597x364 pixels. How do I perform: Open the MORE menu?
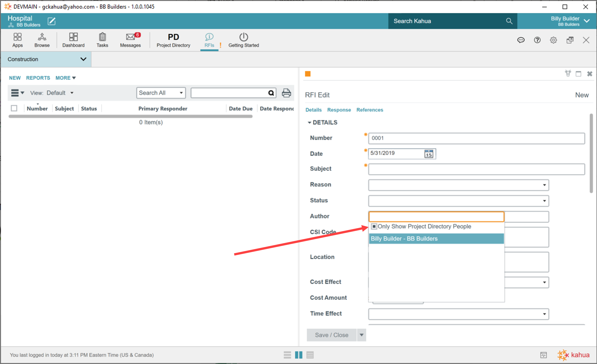[65, 78]
